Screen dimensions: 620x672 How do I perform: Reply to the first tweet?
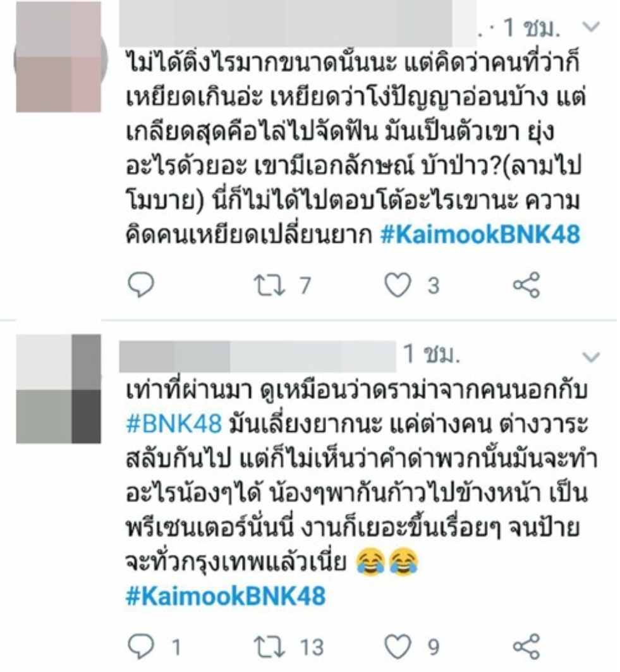coord(141,285)
